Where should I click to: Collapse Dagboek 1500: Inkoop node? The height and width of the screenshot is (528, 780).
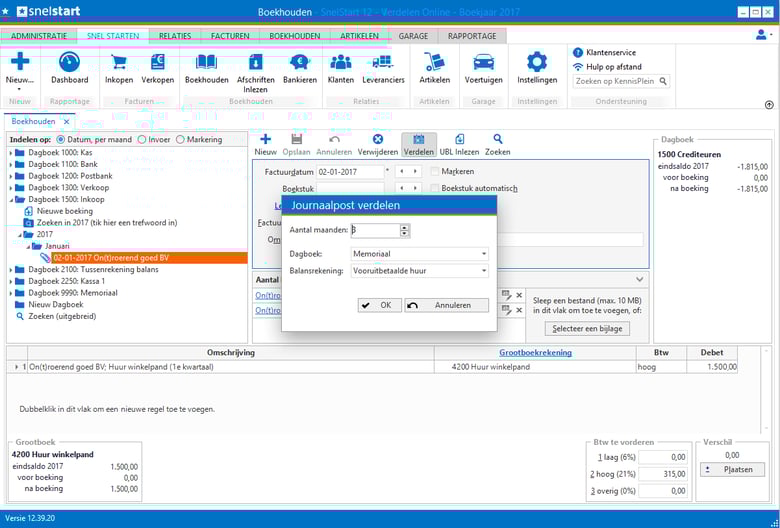coord(11,200)
